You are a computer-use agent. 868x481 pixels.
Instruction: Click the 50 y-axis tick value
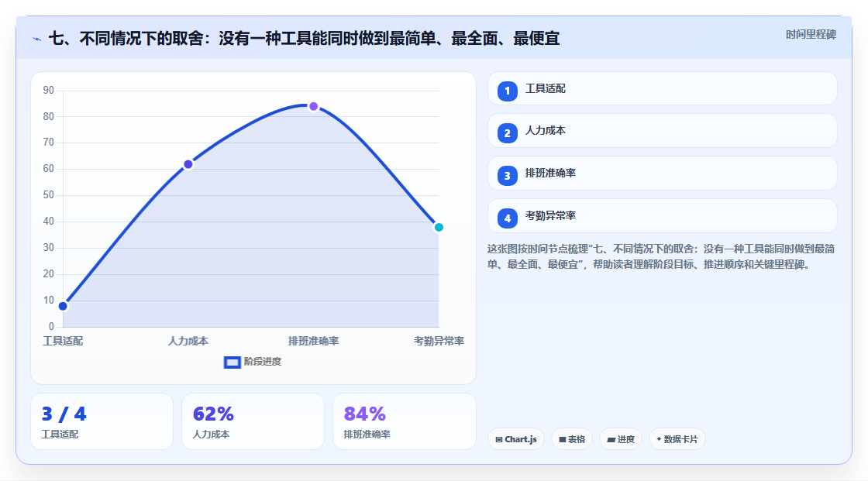(x=49, y=195)
